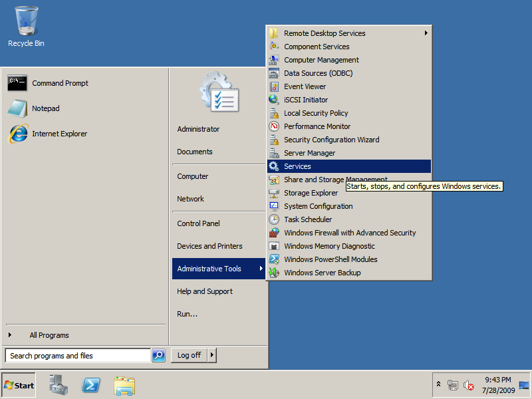
Task: Click the Start button
Action: tap(19, 385)
